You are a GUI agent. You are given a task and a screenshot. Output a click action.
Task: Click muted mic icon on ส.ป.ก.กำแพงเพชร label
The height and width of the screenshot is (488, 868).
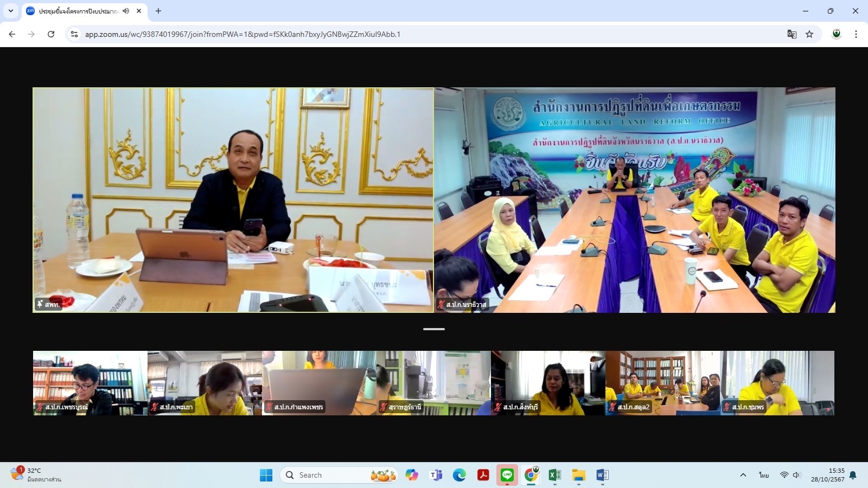click(x=269, y=407)
